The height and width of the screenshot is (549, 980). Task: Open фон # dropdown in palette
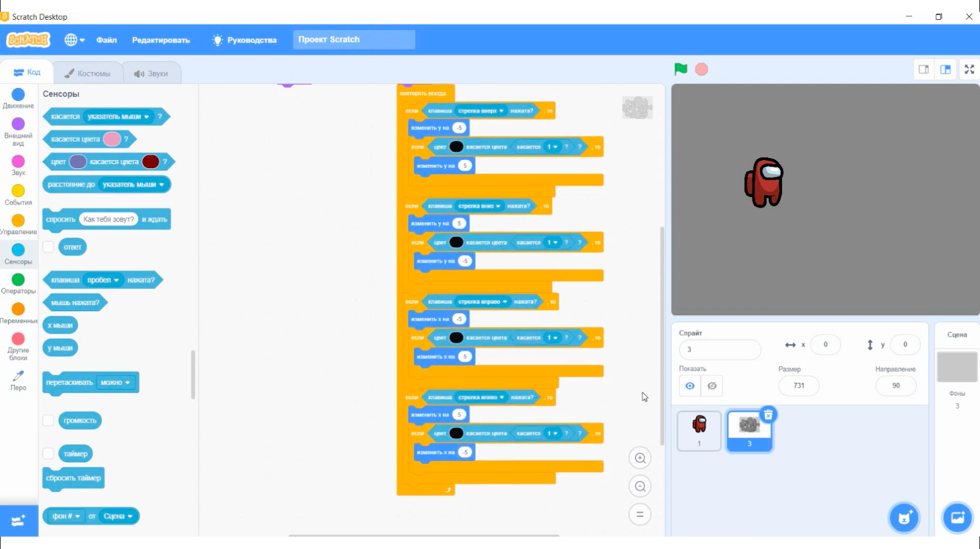click(66, 516)
